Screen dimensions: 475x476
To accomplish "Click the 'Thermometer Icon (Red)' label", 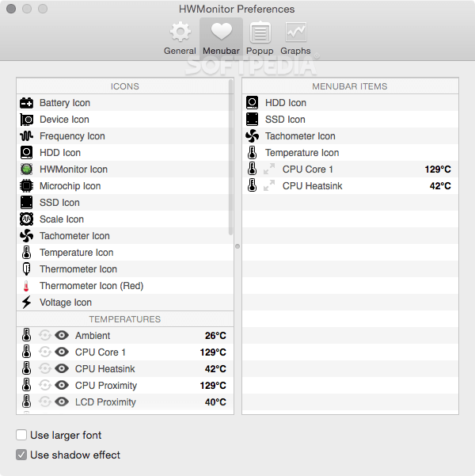I will click(91, 286).
